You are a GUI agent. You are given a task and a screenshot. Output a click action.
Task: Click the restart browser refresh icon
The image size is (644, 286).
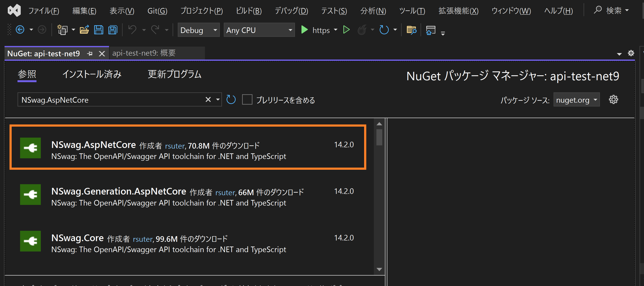pyautogui.click(x=384, y=30)
